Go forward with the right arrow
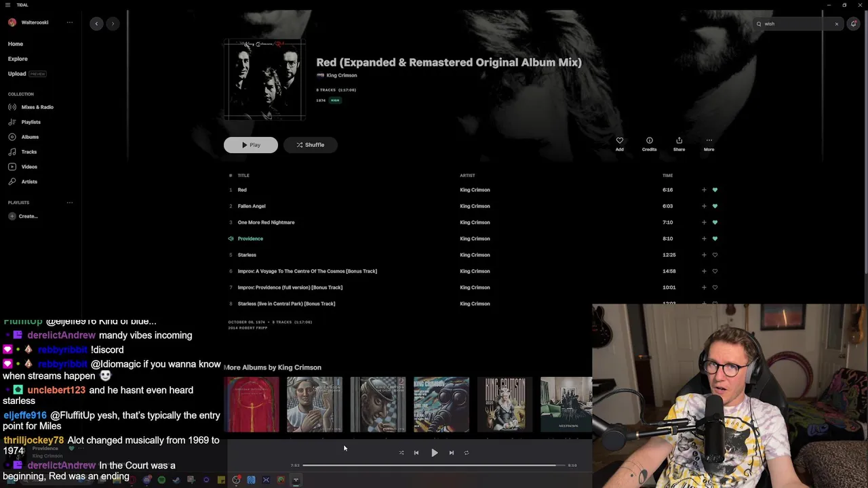 point(113,24)
